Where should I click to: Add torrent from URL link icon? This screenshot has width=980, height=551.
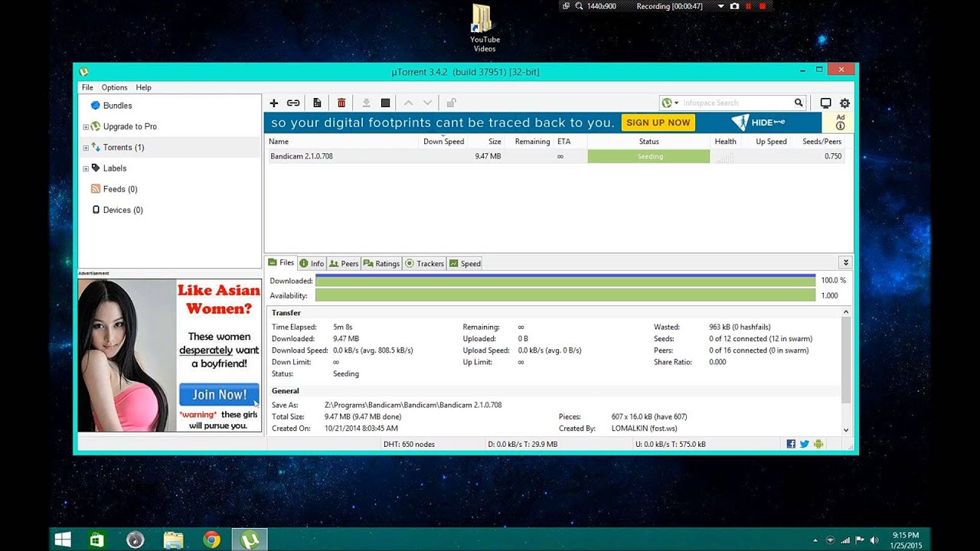tap(293, 103)
